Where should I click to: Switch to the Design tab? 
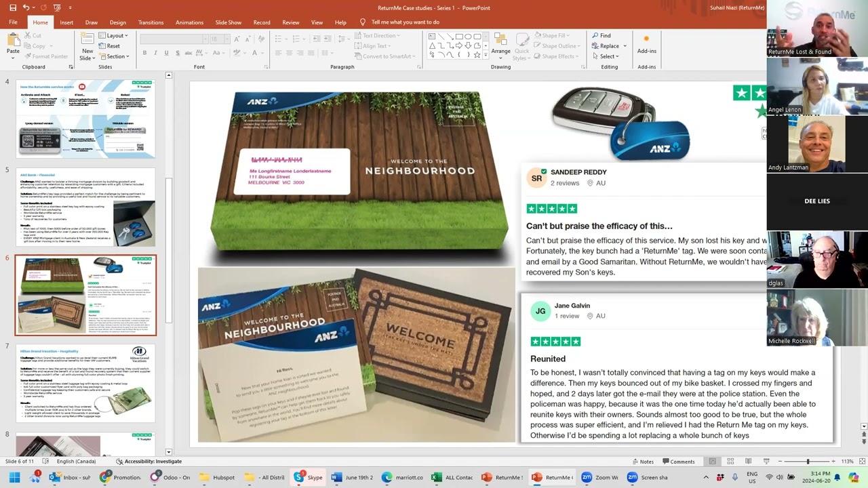click(x=118, y=22)
